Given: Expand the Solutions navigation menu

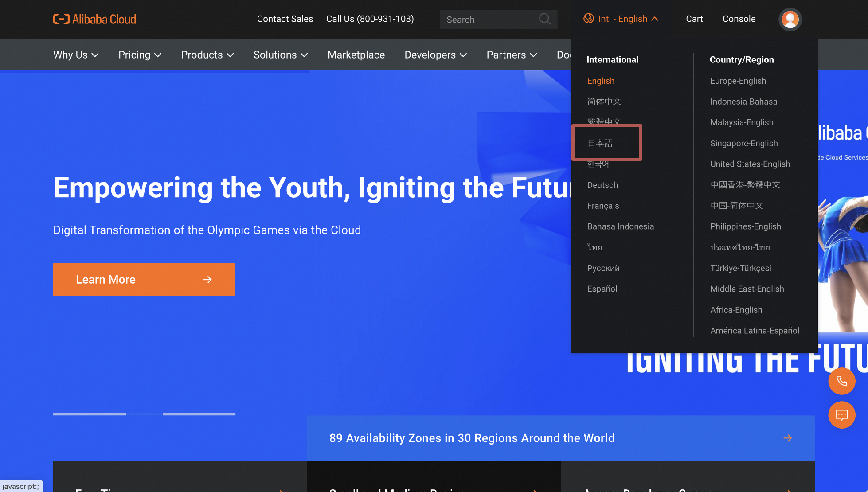Looking at the screenshot, I should coord(280,55).
